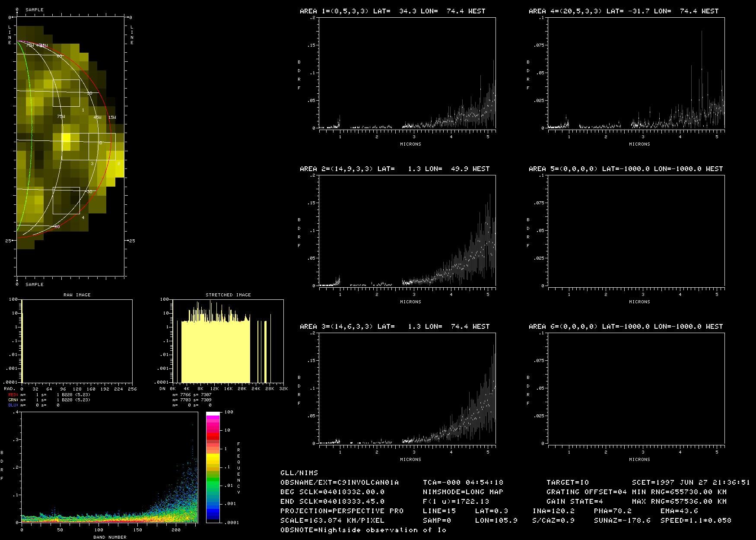Click the RED channel statistics label
The height and width of the screenshot is (540, 756).
(x=13, y=395)
